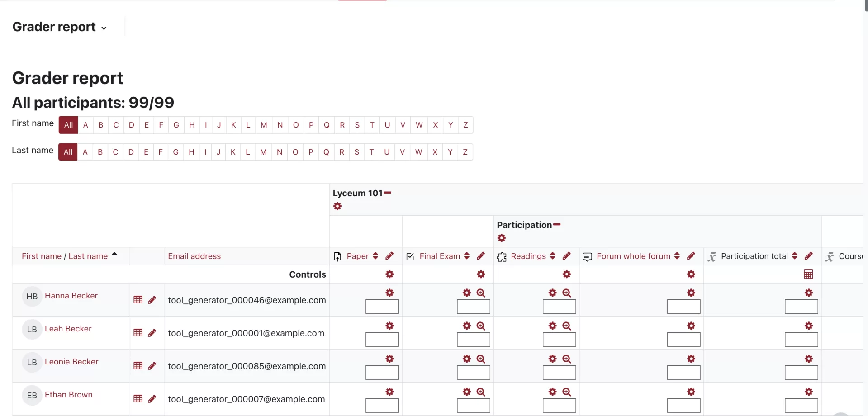The height and width of the screenshot is (416, 868).
Task: Click the gear icon under Participation category
Action: pyautogui.click(x=502, y=238)
